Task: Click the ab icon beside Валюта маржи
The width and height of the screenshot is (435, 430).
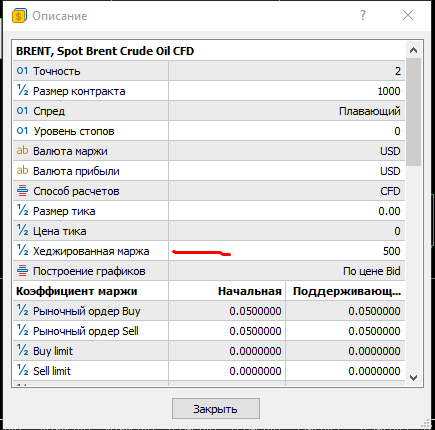Action: coord(22,150)
